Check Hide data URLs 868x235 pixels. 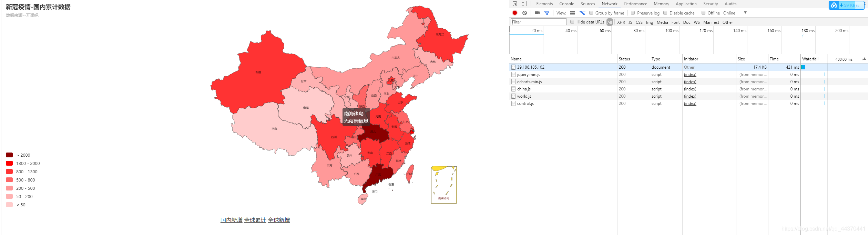[572, 22]
